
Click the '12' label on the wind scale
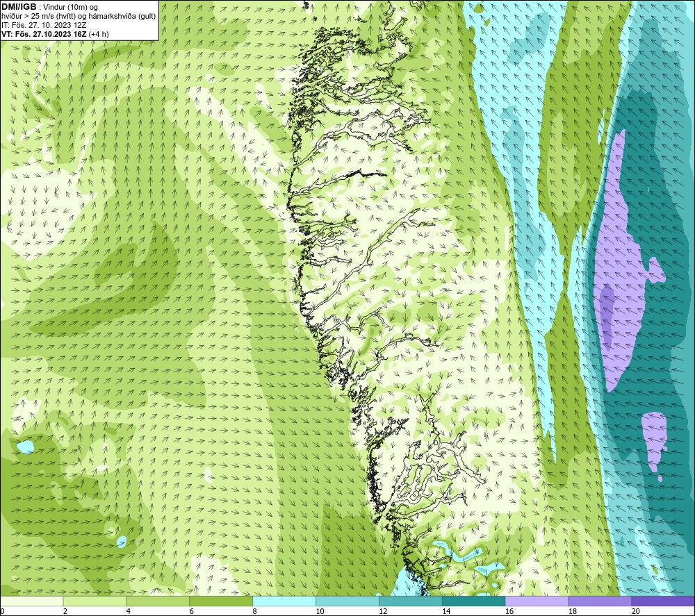[x=383, y=611]
